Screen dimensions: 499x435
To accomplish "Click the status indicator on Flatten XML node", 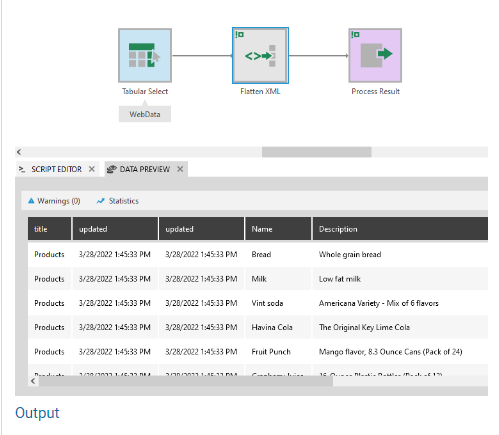I will coord(240,34).
